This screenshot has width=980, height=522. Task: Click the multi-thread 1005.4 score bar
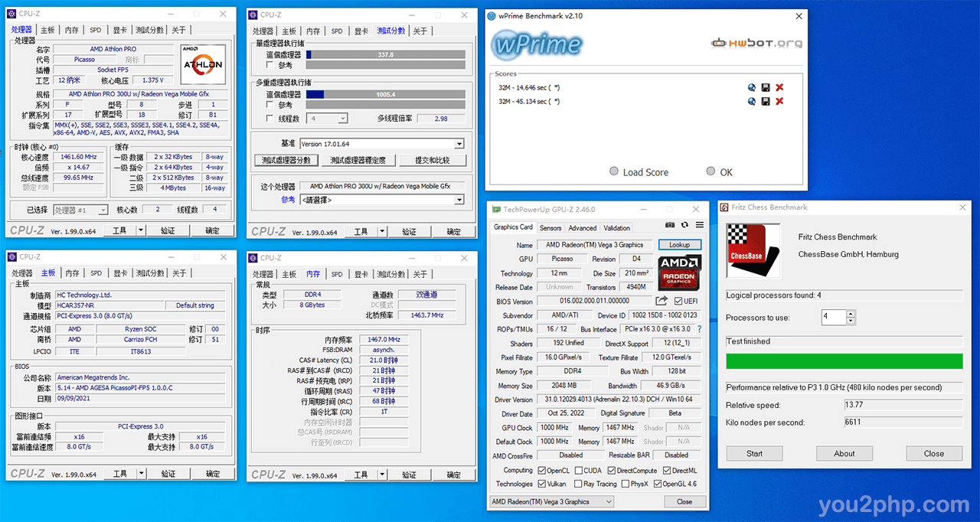385,94
